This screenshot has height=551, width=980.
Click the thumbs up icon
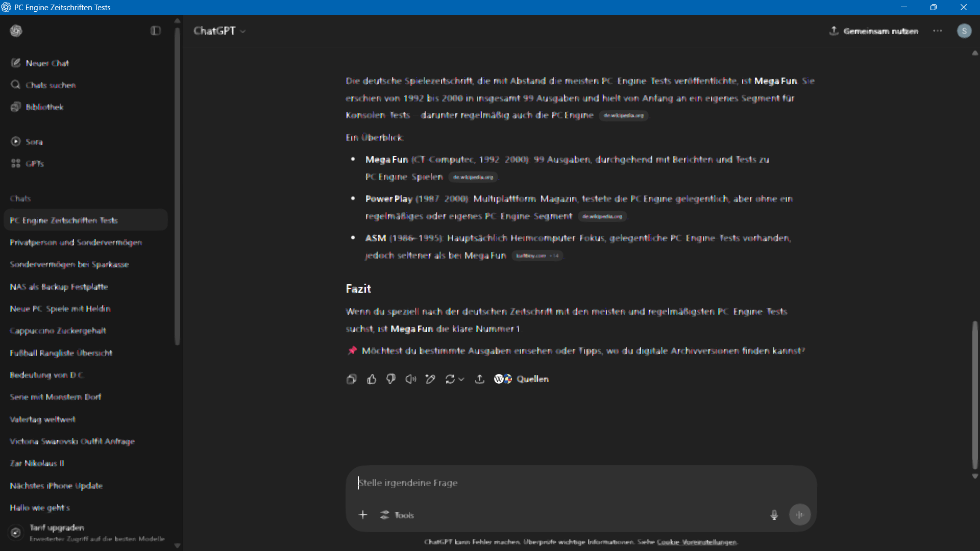[x=372, y=379]
